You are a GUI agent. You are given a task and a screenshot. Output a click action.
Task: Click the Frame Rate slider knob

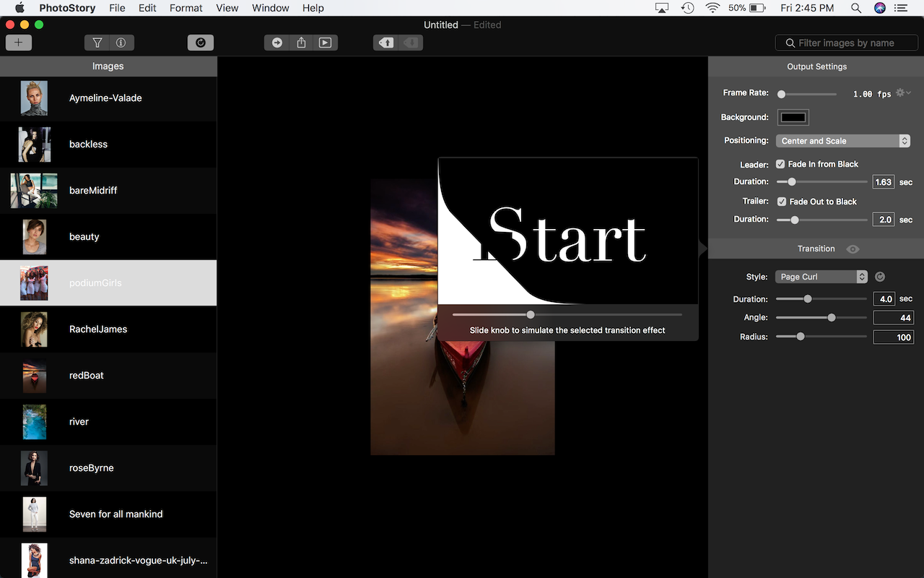[x=781, y=94]
